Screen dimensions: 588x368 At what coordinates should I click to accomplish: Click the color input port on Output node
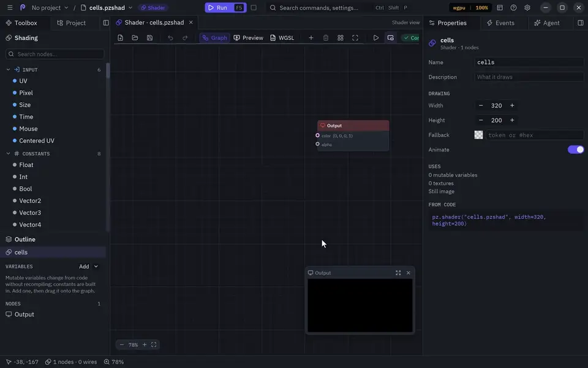point(318,135)
